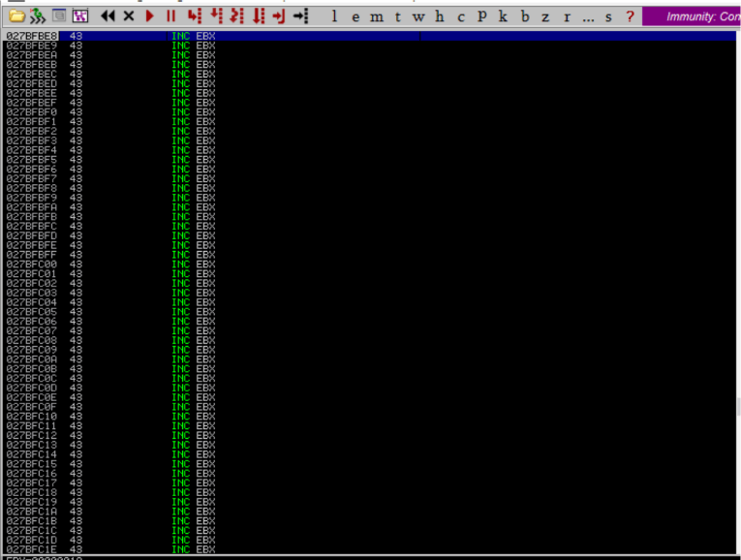Image resolution: width=741 pixels, height=560 pixels.
Task: Click hex byte 43 at row 027BFC1C
Action: [x=76, y=531]
